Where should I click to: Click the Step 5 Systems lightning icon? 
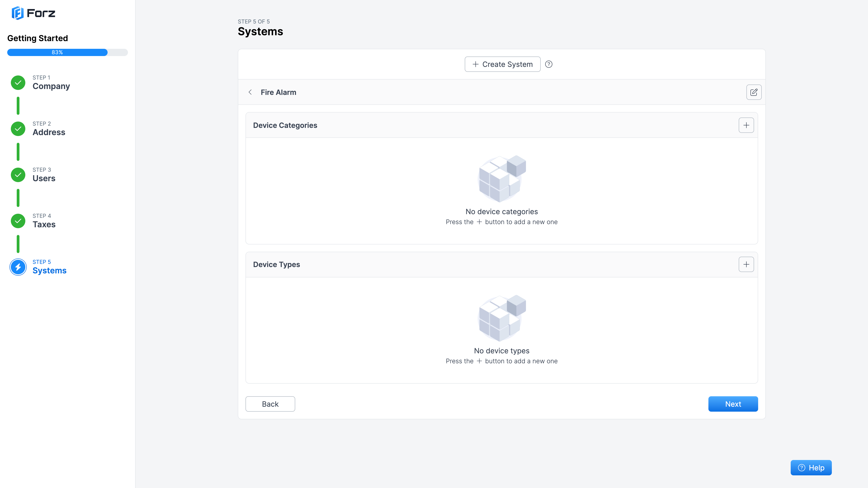coord(18,267)
